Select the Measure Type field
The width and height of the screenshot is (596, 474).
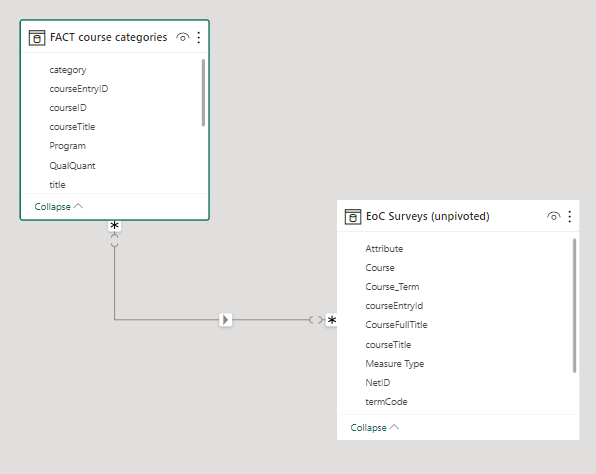click(395, 364)
